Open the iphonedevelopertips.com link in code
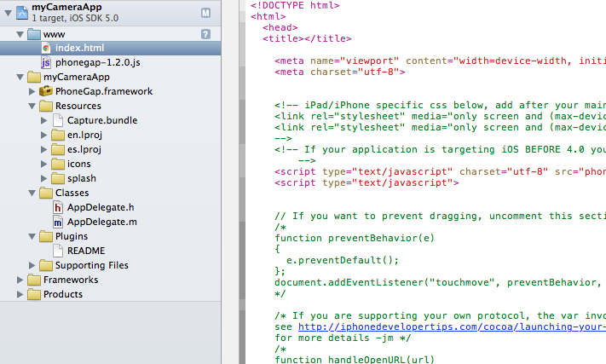The image size is (606, 364). [x=452, y=326]
